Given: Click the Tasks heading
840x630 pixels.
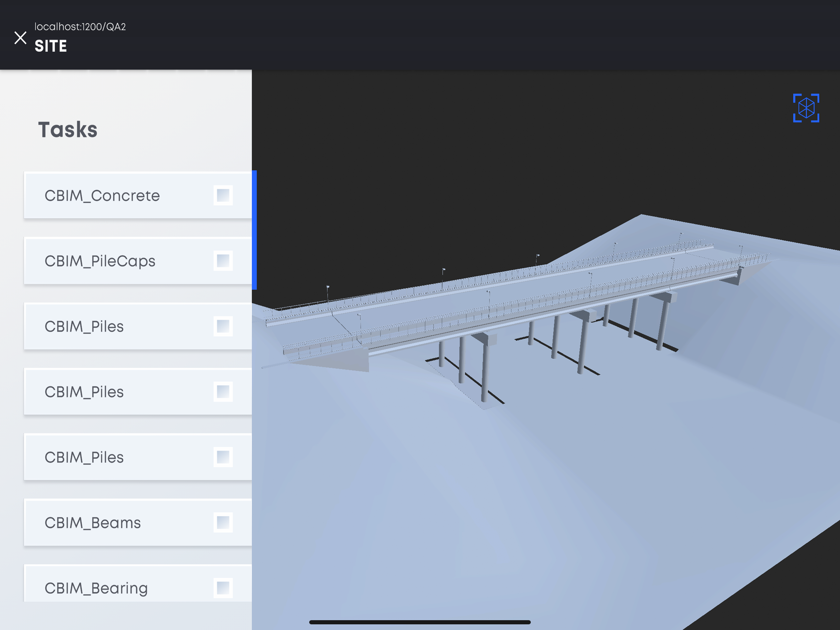Looking at the screenshot, I should 68,129.
